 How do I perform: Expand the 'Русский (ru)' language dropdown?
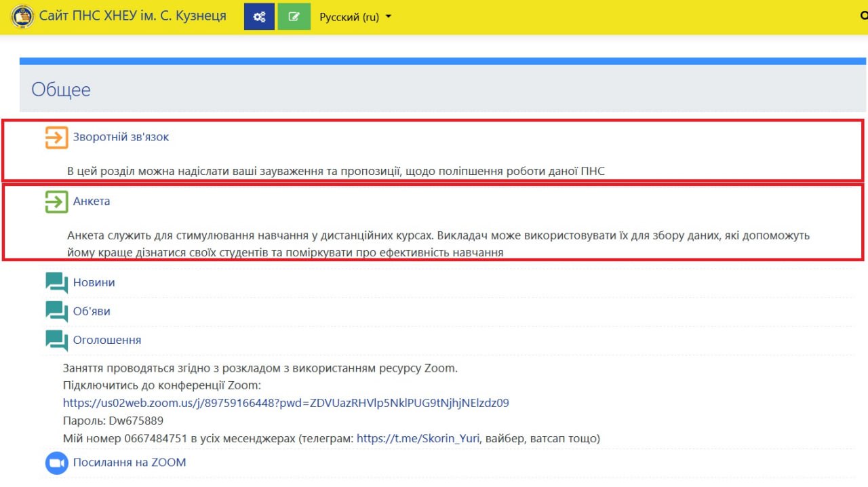(x=355, y=17)
